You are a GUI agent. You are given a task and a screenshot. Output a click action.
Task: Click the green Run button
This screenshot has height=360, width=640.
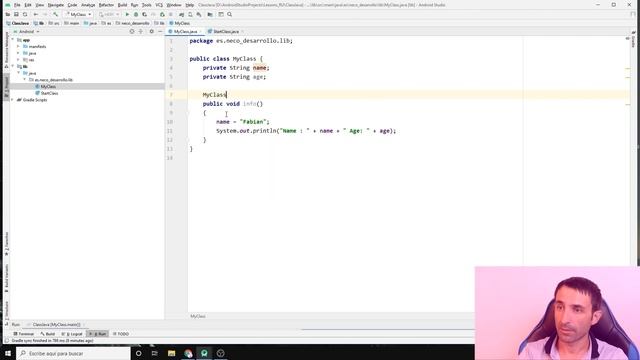[127, 14]
